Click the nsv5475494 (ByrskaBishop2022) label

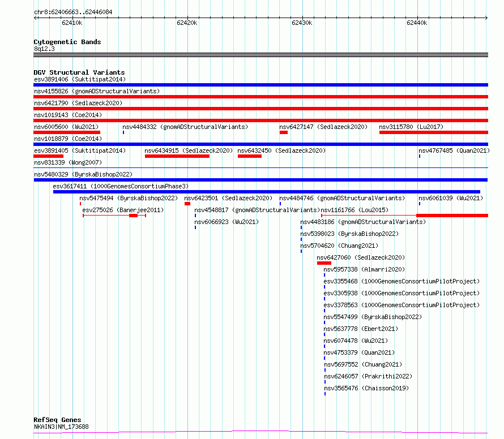point(129,198)
